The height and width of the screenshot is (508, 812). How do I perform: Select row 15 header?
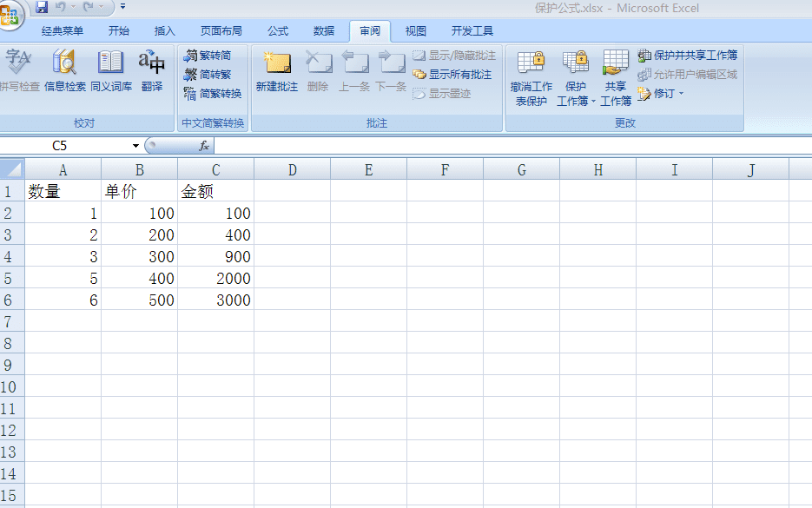[x=12, y=496]
